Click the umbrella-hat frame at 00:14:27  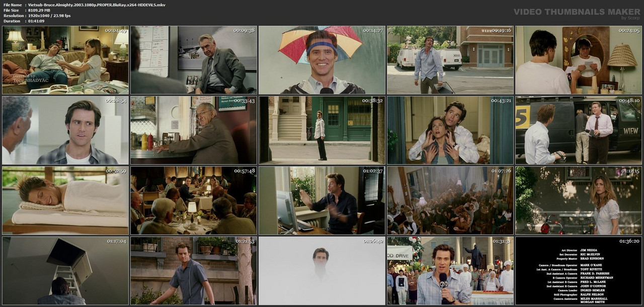(x=322, y=60)
